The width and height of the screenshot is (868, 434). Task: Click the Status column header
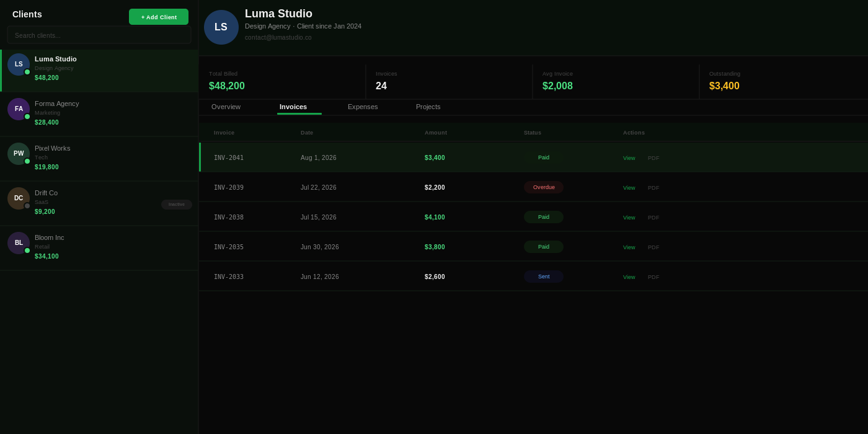pos(533,133)
